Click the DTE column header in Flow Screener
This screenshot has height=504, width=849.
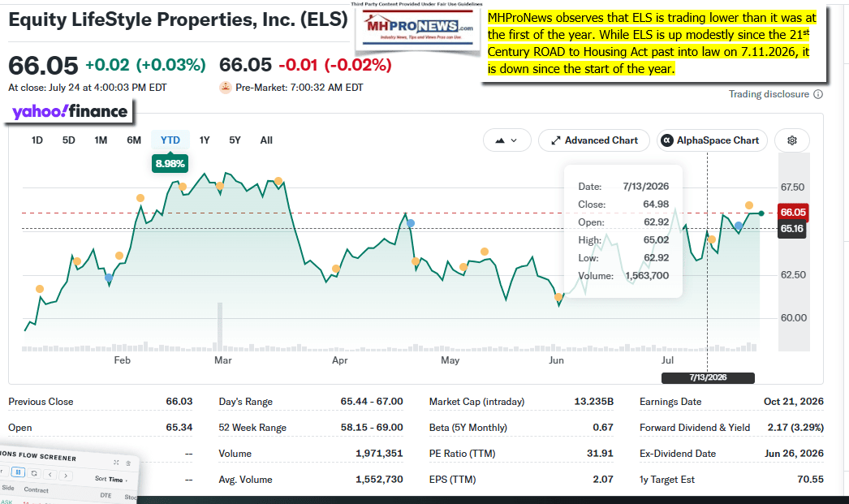pos(106,495)
